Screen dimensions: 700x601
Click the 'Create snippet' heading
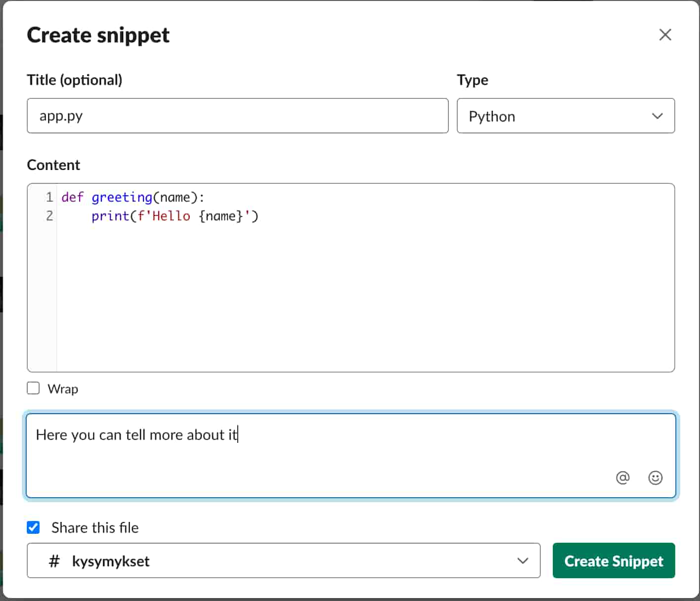[98, 35]
